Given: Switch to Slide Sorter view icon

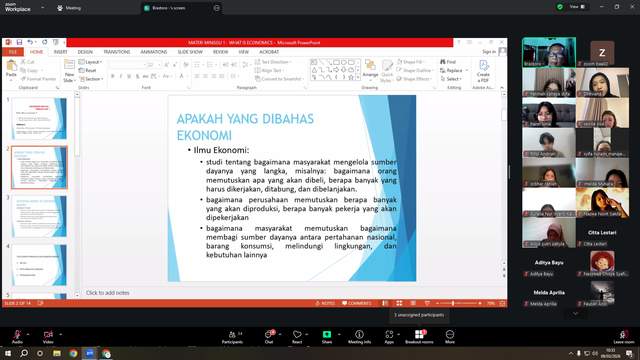Looking at the screenshot, I should (x=399, y=303).
